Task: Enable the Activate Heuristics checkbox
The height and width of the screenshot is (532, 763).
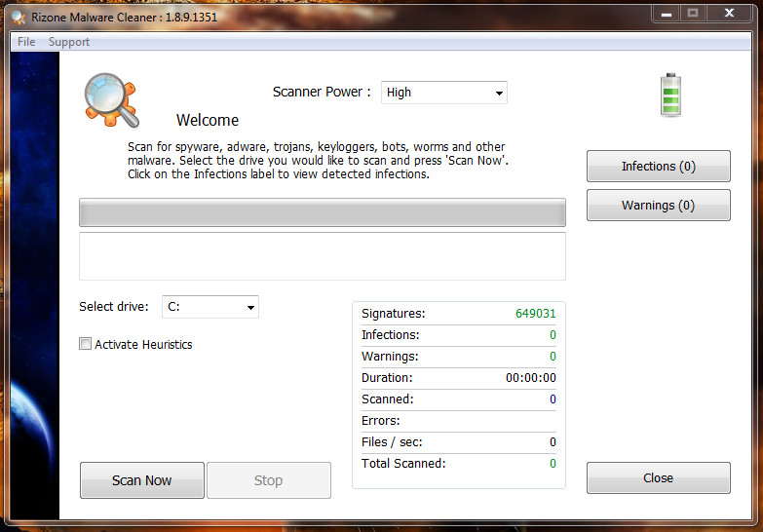Action: coord(85,344)
